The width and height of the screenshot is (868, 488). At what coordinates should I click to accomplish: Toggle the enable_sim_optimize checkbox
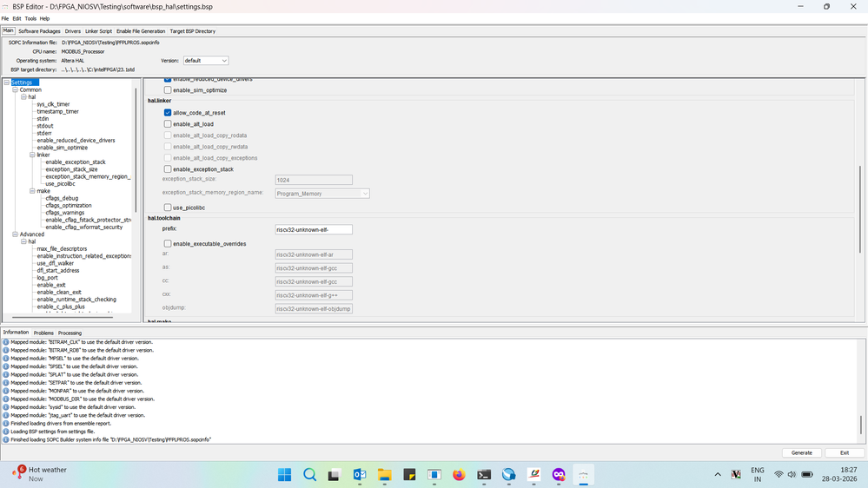point(167,89)
